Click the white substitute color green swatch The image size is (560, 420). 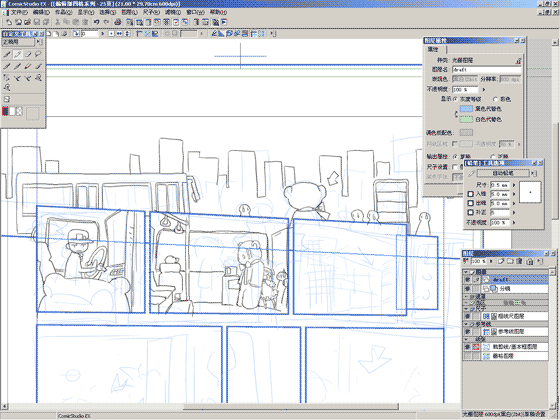[466, 119]
